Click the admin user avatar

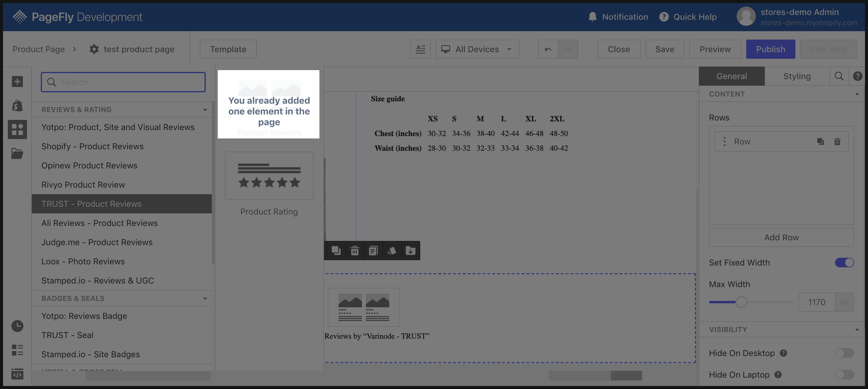coord(746,16)
